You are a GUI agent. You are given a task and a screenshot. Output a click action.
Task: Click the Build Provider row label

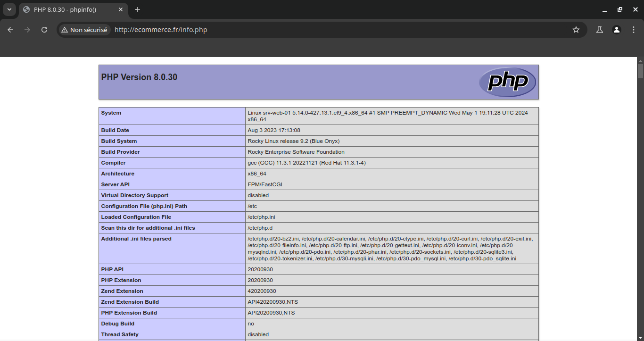120,152
